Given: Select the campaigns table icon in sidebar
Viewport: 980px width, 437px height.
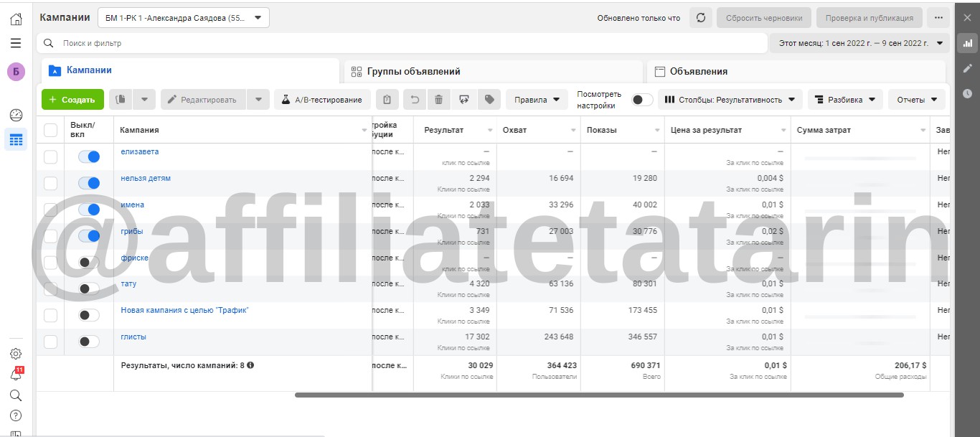Looking at the screenshot, I should (x=16, y=139).
